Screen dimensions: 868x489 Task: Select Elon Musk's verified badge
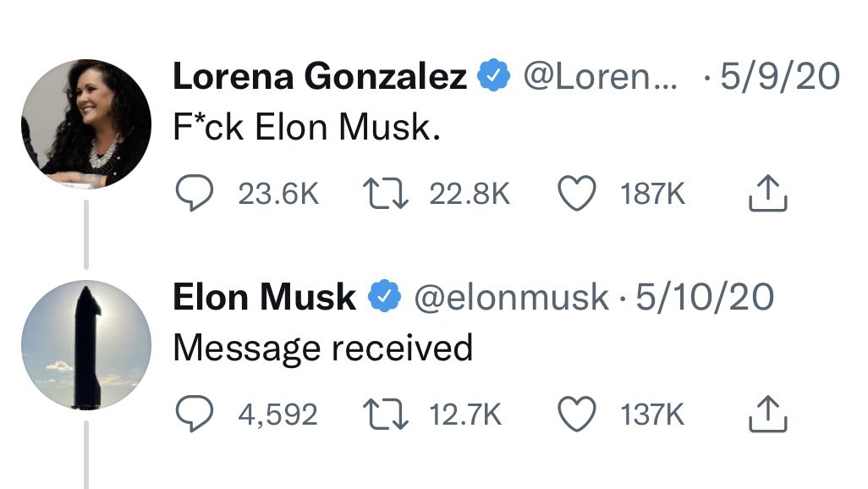385,296
